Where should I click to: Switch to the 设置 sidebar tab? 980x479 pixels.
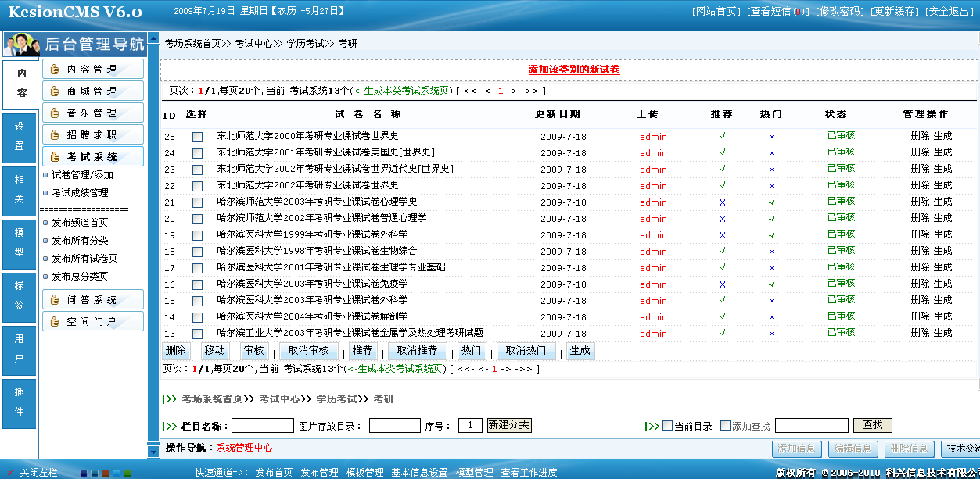(19, 139)
